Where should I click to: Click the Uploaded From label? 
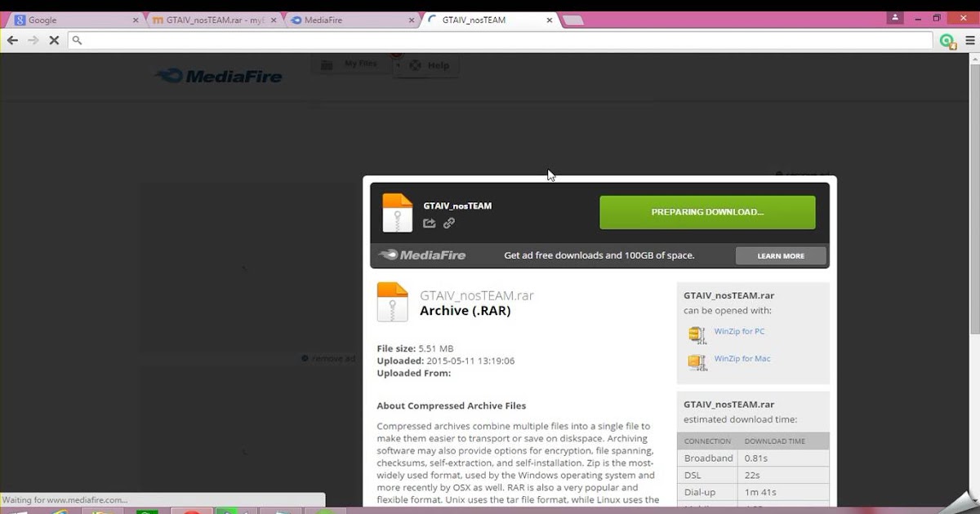click(413, 373)
